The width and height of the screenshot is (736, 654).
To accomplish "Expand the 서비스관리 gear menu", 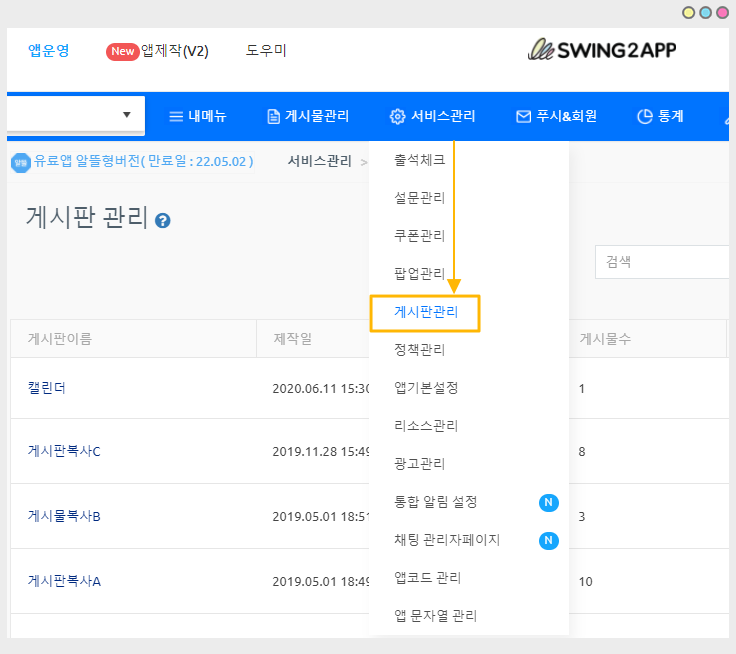I will click(432, 116).
